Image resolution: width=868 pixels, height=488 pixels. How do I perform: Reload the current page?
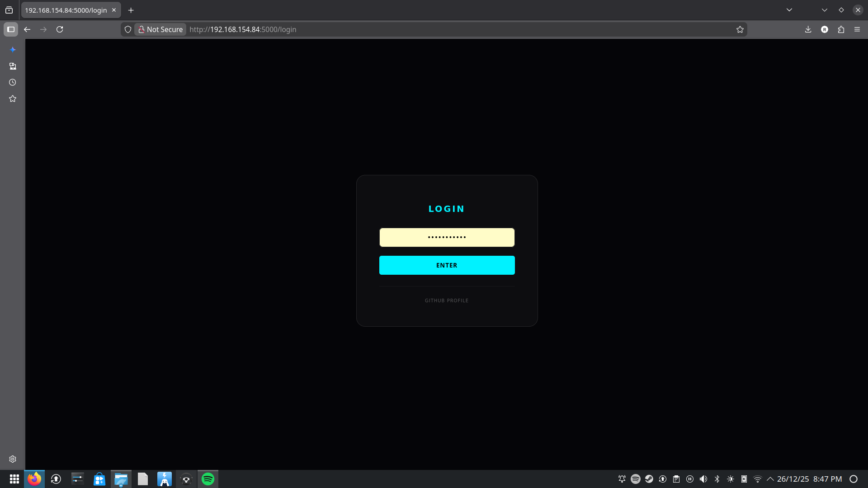point(60,29)
